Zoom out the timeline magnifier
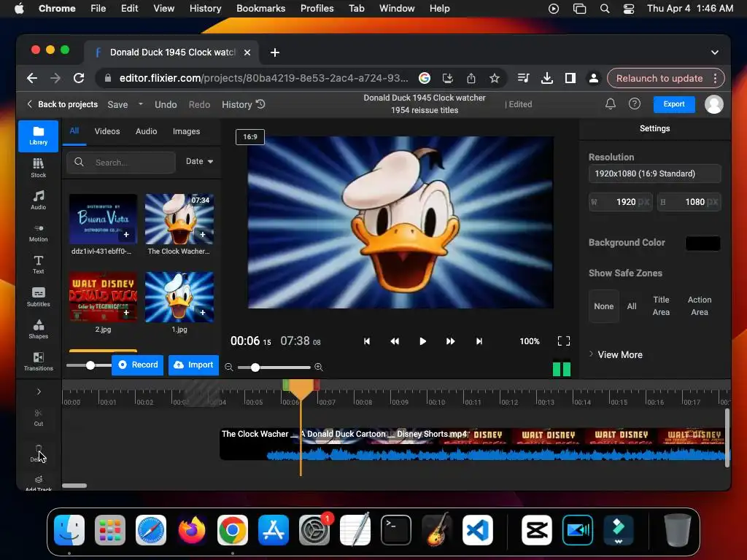Image resolution: width=747 pixels, height=560 pixels. click(228, 367)
